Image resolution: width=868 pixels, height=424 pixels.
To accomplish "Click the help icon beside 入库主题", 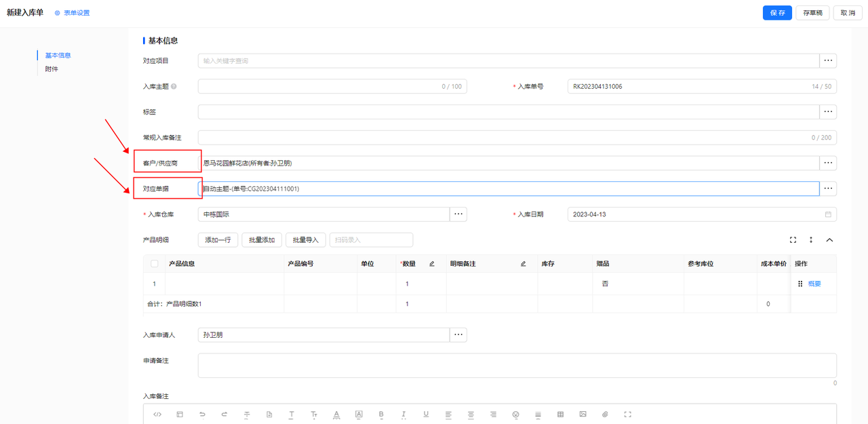I will click(x=174, y=87).
